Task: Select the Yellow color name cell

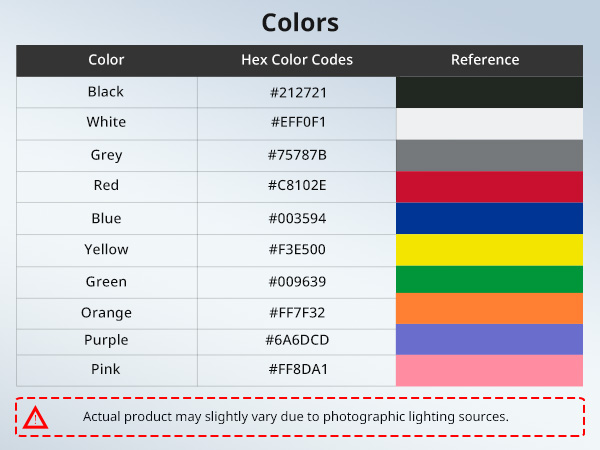Action: (106, 249)
